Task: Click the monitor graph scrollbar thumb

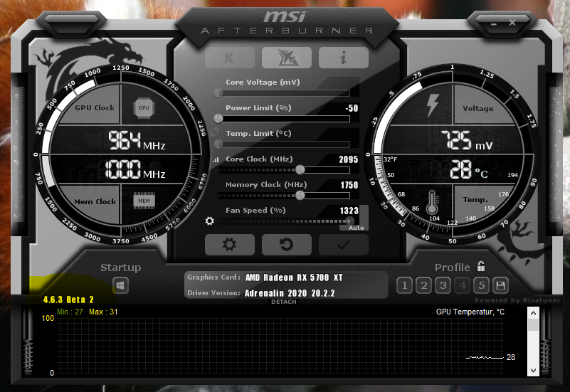Action: 533,325
